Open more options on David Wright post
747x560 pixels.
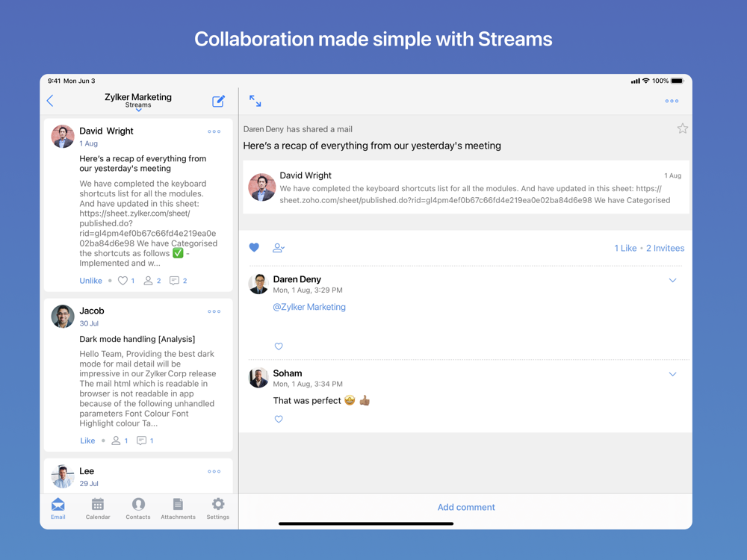(214, 131)
